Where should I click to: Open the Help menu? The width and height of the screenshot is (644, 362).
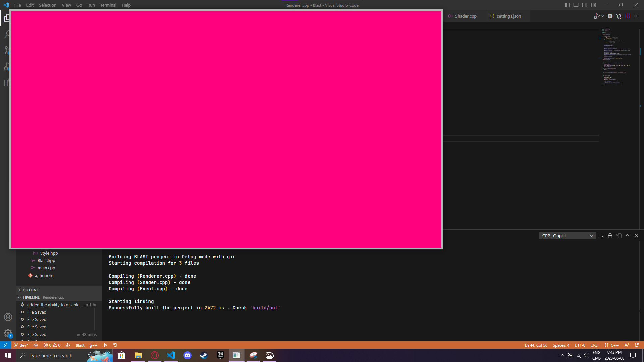click(x=126, y=5)
